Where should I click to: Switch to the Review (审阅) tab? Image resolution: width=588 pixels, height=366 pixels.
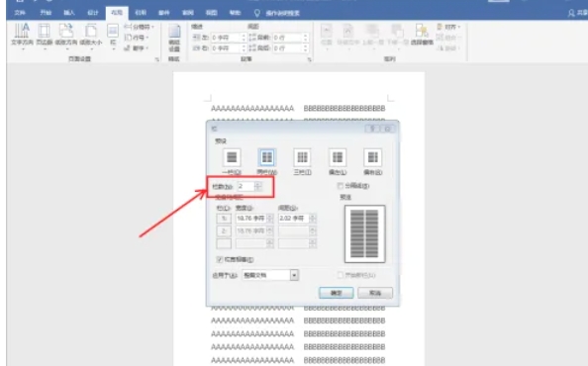(187, 13)
